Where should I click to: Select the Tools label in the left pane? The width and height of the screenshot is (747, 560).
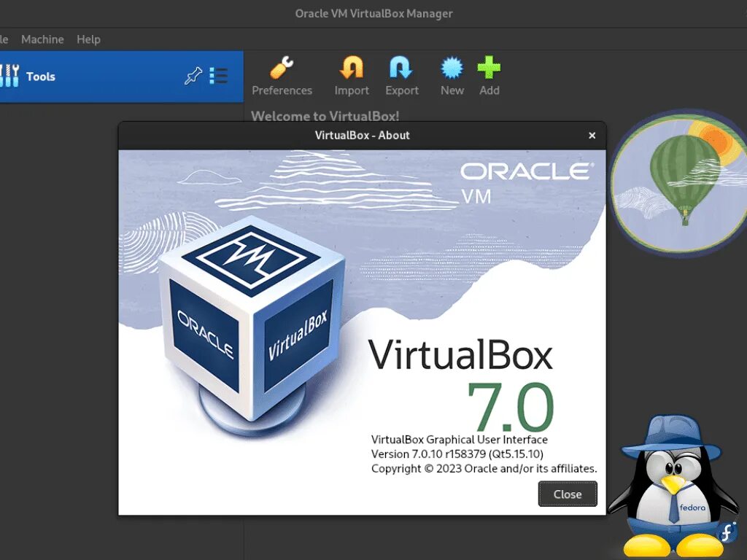(41, 76)
